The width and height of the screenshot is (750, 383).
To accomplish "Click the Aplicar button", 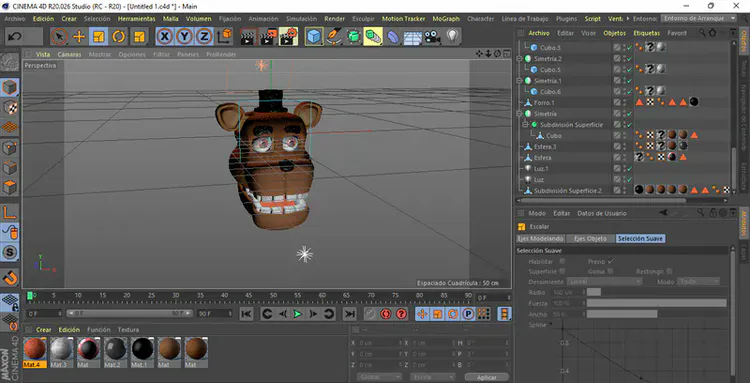I will click(486, 377).
